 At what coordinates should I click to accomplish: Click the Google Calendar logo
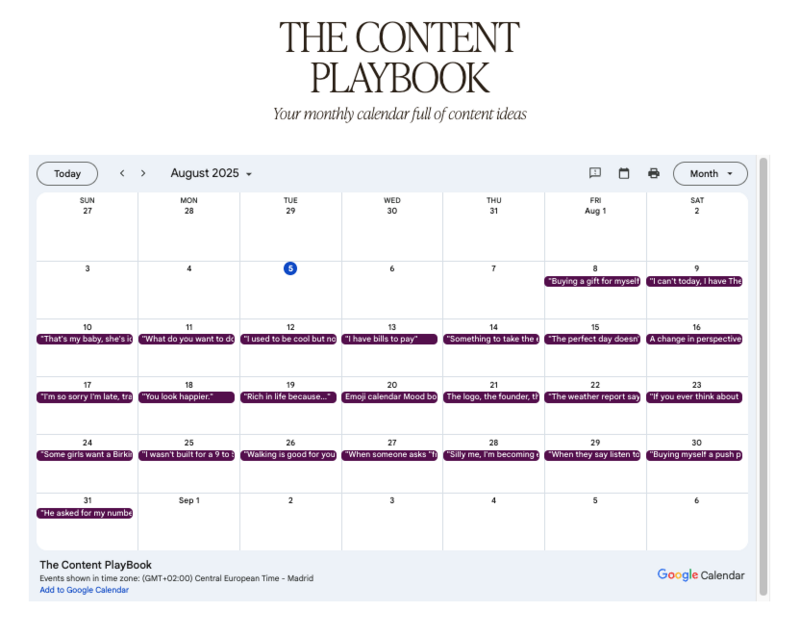pyautogui.click(x=701, y=575)
